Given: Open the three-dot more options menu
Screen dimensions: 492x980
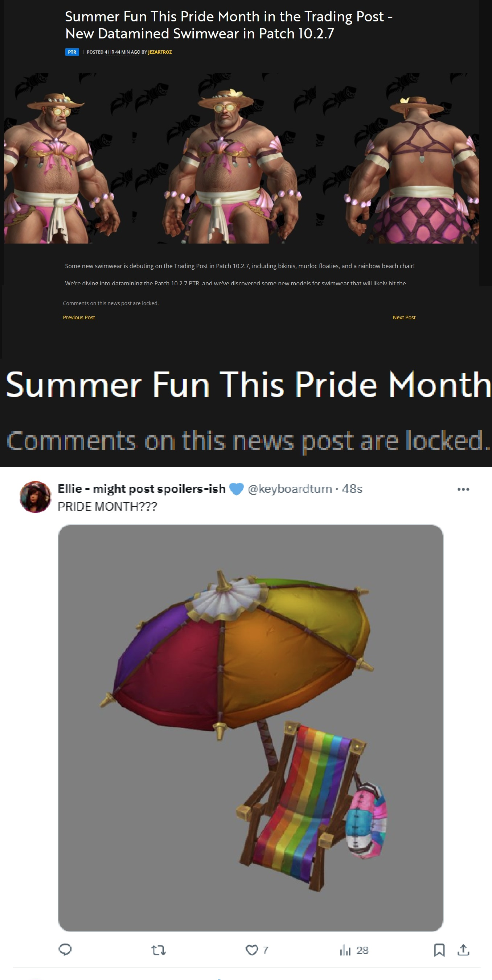Looking at the screenshot, I should coord(463,489).
